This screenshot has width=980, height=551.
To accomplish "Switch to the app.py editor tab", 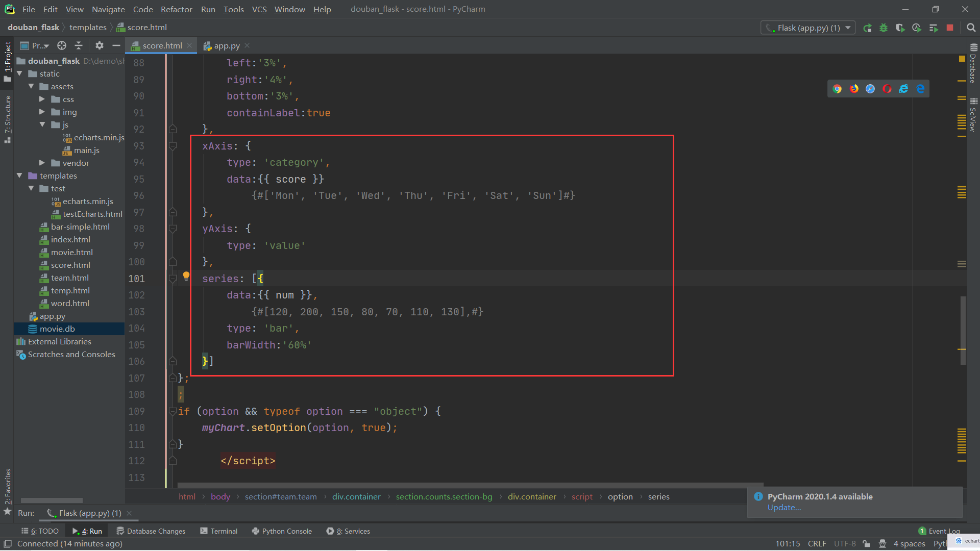I will pyautogui.click(x=227, y=46).
